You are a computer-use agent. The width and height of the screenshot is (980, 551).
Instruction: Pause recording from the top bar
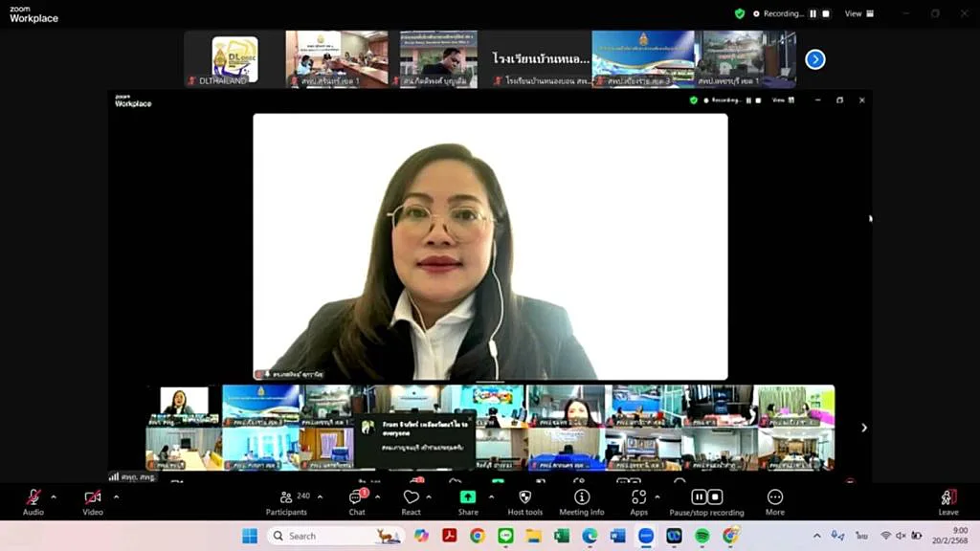click(813, 13)
